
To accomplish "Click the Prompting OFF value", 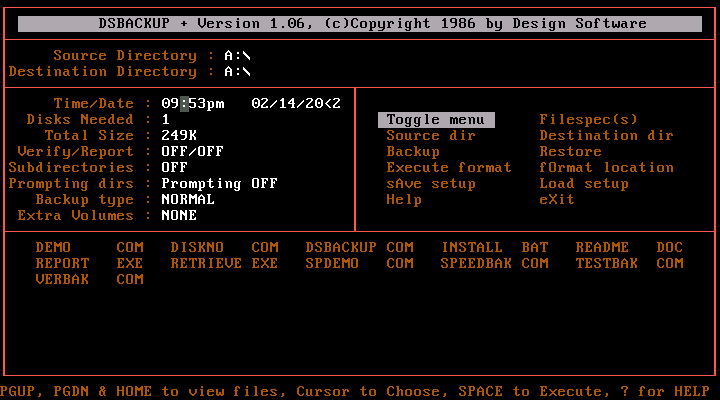I will [x=219, y=184].
